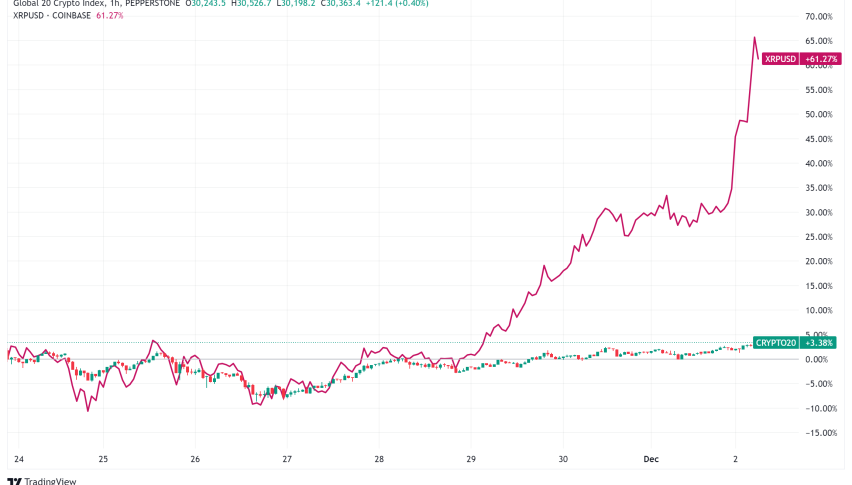This screenshot has width=852, height=485.
Task: Click date 30 on the time axis
Action: [x=563, y=458]
